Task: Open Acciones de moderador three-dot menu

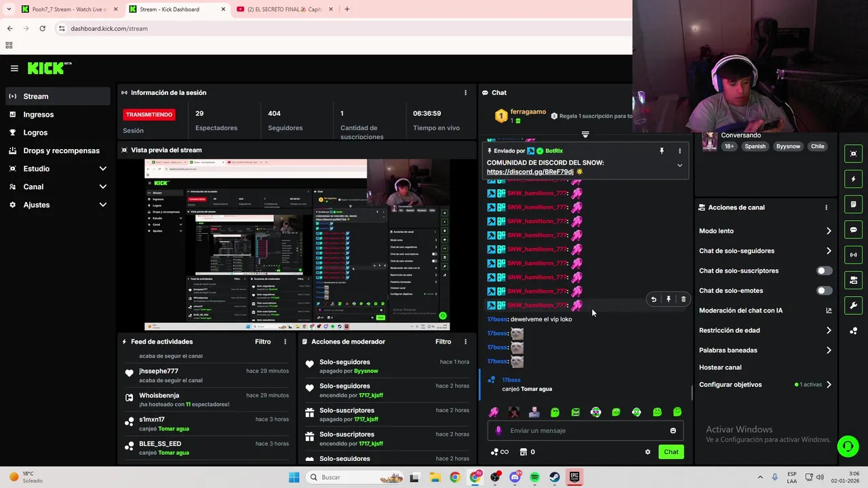Action: coord(465,342)
